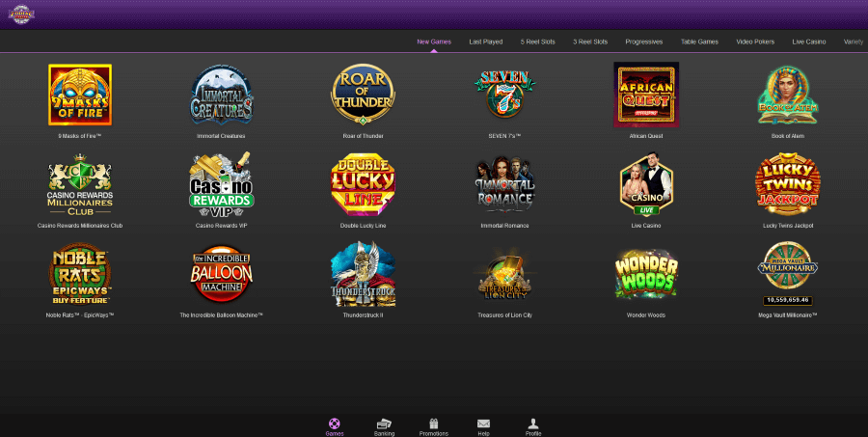
Task: Open the Roar of Thunder game icon
Action: click(x=364, y=95)
